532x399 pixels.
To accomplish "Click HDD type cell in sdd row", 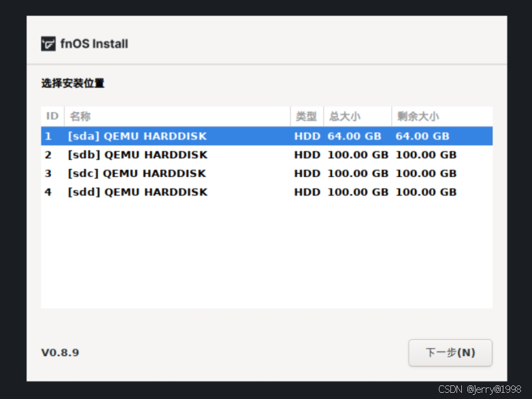I will tap(307, 192).
